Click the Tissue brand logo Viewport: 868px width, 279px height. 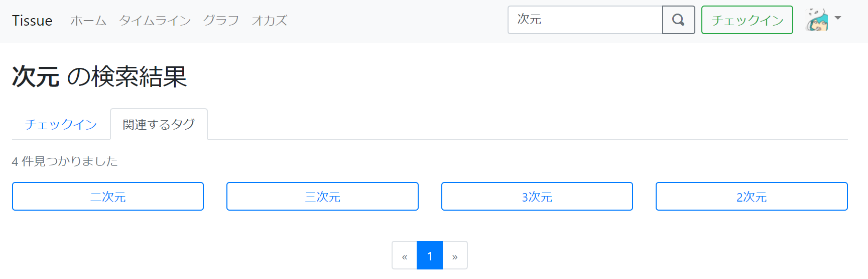click(32, 21)
